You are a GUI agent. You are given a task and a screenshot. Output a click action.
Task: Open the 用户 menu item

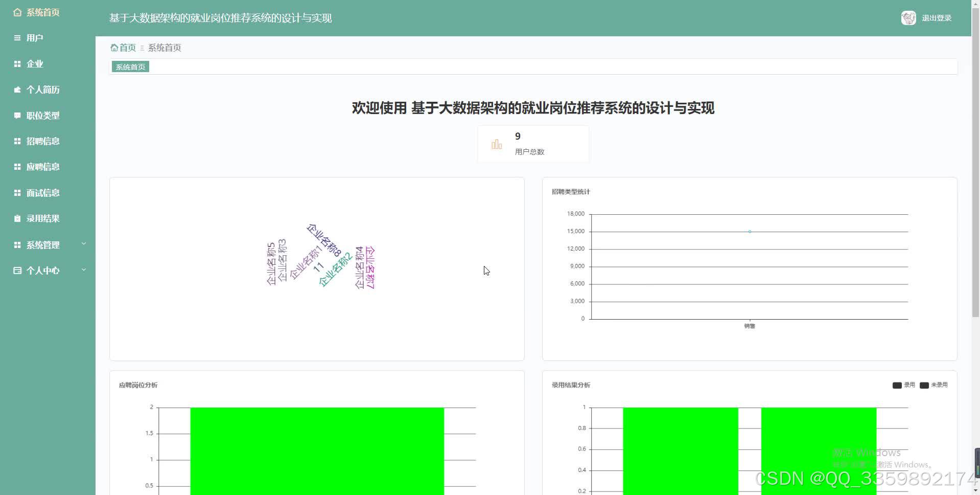pos(35,38)
